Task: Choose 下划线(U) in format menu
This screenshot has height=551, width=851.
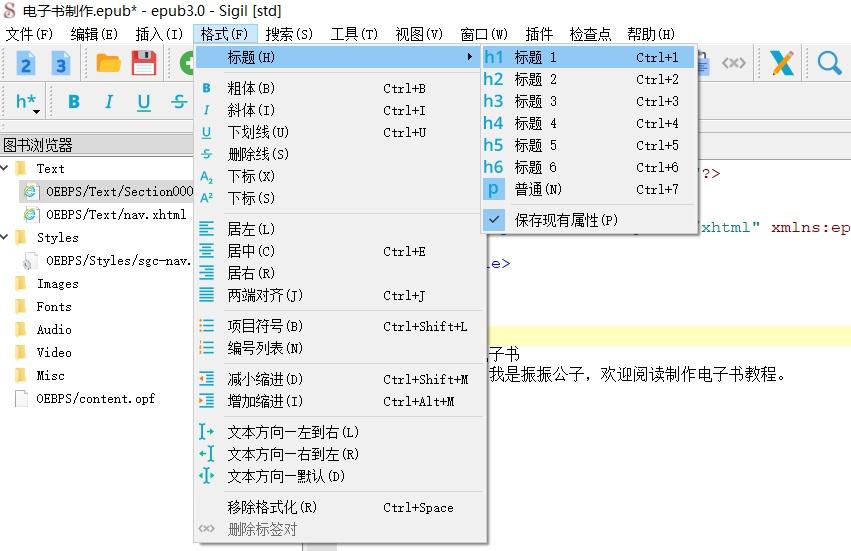Action: (x=340, y=132)
